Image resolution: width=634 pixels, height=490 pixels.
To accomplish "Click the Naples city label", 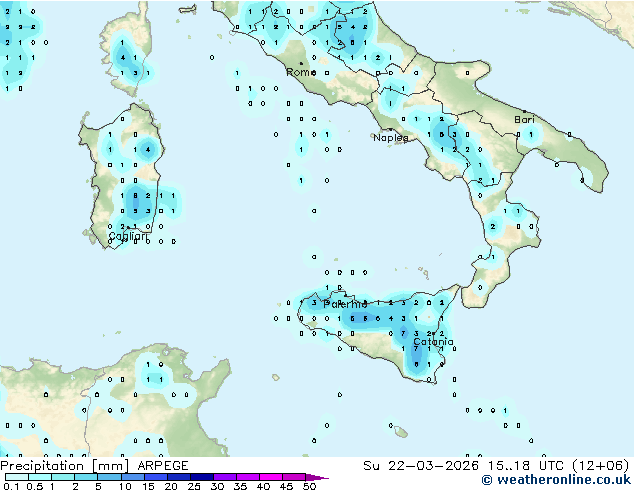I will pos(390,138).
